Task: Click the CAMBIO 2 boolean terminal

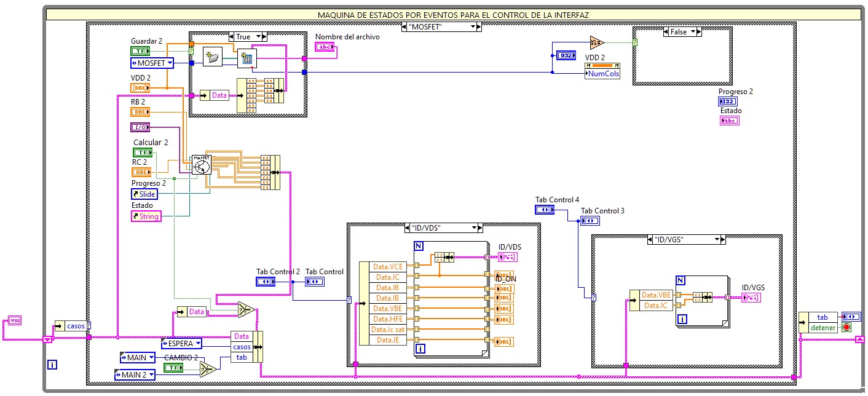Action: pyautogui.click(x=173, y=368)
